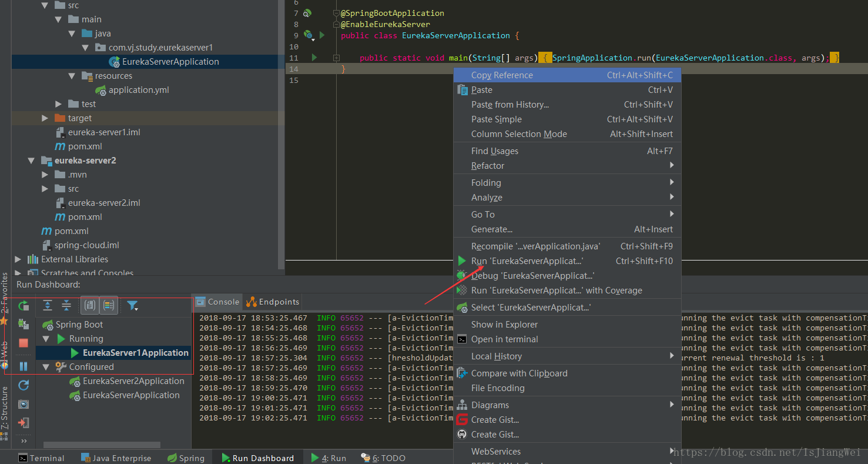Choose Find Usages from context menu
This screenshot has width=868, height=464.
click(x=568, y=151)
